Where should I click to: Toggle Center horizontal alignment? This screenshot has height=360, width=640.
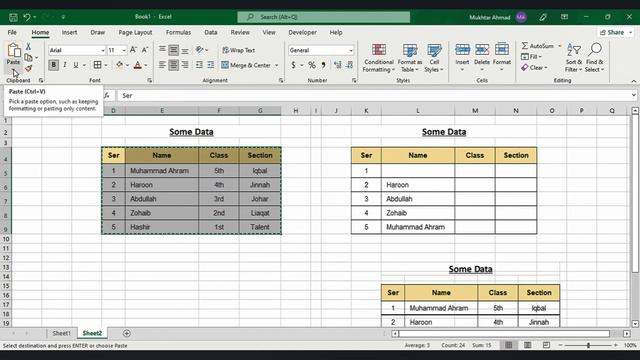[173, 65]
